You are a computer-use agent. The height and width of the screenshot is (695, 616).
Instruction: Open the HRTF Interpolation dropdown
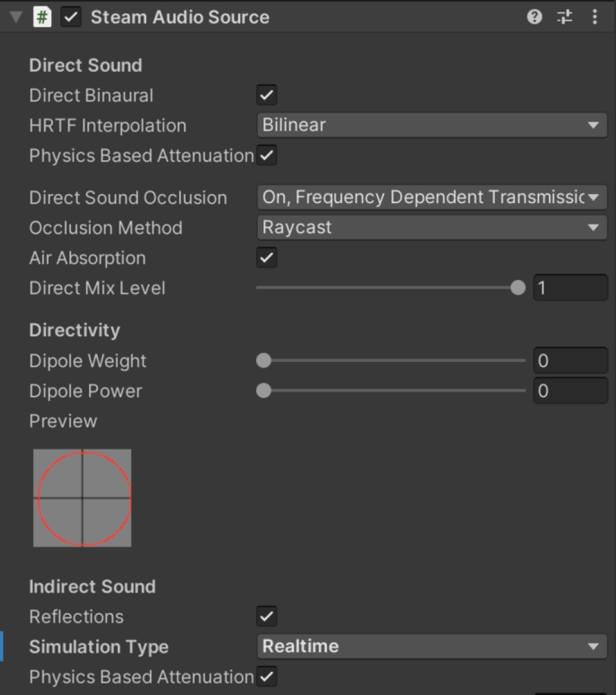432,125
